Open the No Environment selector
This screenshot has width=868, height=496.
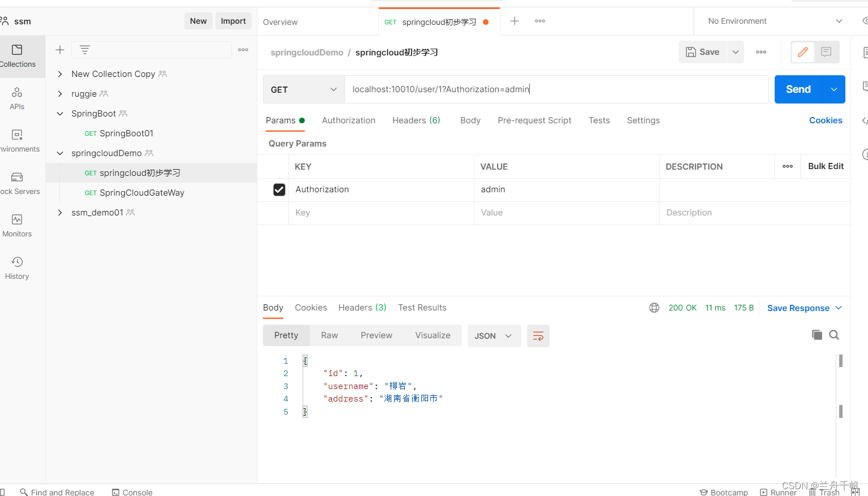tap(775, 21)
